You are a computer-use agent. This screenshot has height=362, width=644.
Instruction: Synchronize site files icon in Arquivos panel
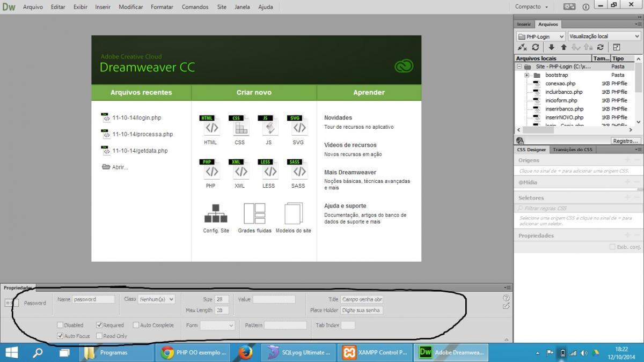coord(600,47)
